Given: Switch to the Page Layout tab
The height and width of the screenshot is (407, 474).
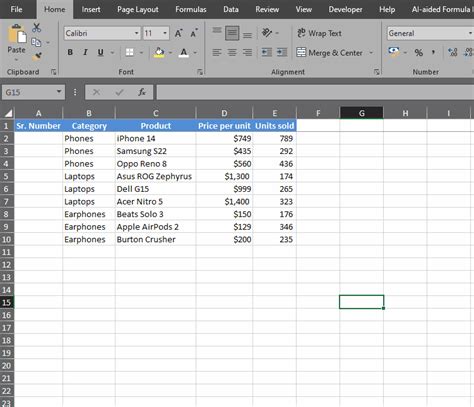Looking at the screenshot, I should point(138,9).
